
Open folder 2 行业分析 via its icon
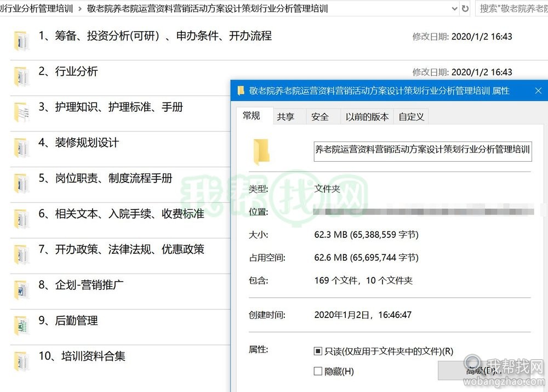[x=21, y=76]
